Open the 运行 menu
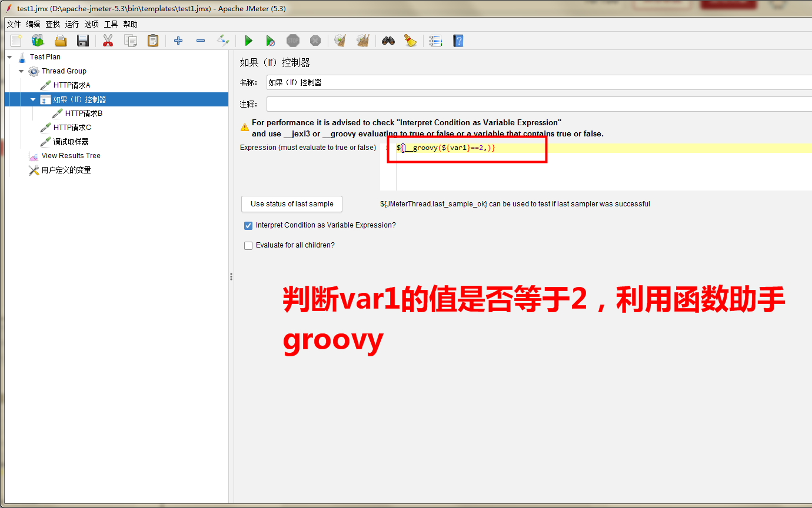This screenshot has width=812, height=508. click(x=71, y=24)
